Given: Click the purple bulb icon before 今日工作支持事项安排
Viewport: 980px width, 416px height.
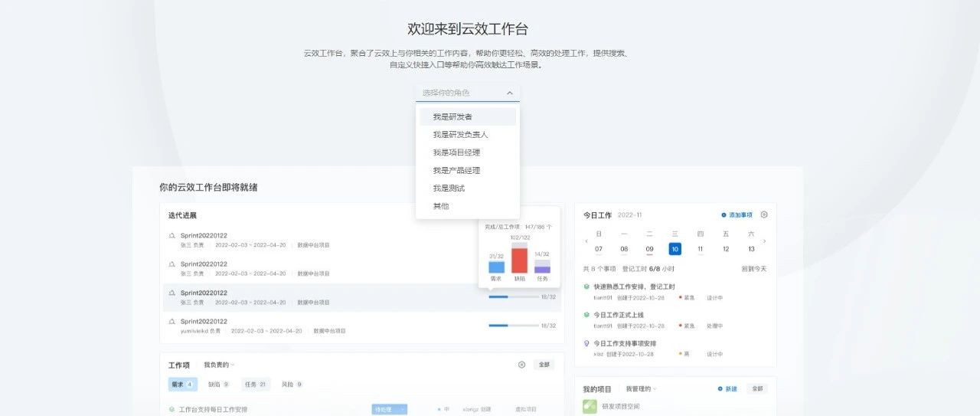Looking at the screenshot, I should click(586, 343).
